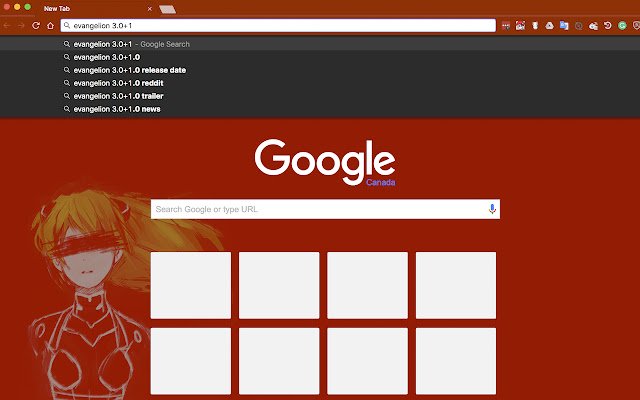Choose "evangelion 3.0+1 - Google Search" suggestion
This screenshot has height=400, width=640.
coord(320,44)
